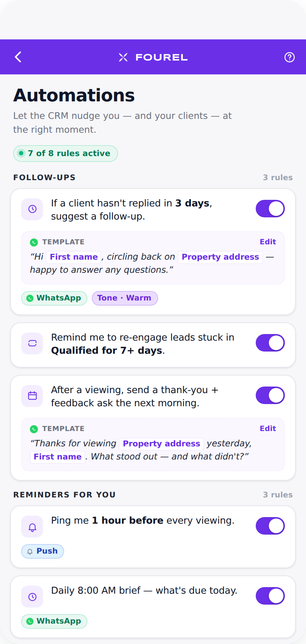Image resolution: width=306 pixels, height=644 pixels.
Task: Toggle the Daily 8:00 AM brief switch
Action: click(x=270, y=596)
